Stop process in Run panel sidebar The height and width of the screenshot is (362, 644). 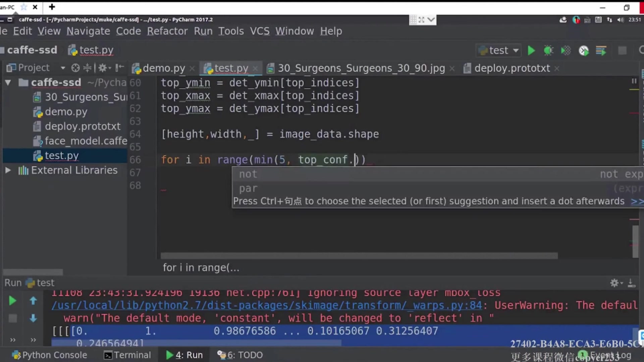point(12,318)
